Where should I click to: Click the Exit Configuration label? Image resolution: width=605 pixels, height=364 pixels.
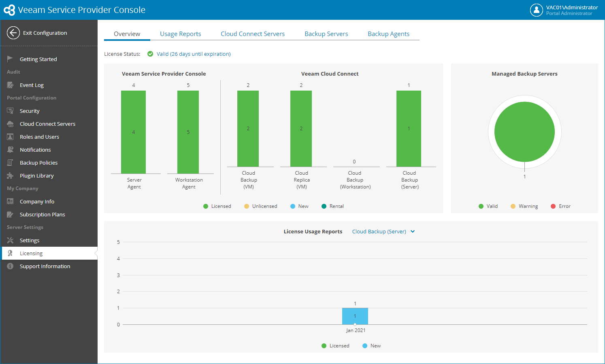coord(45,33)
